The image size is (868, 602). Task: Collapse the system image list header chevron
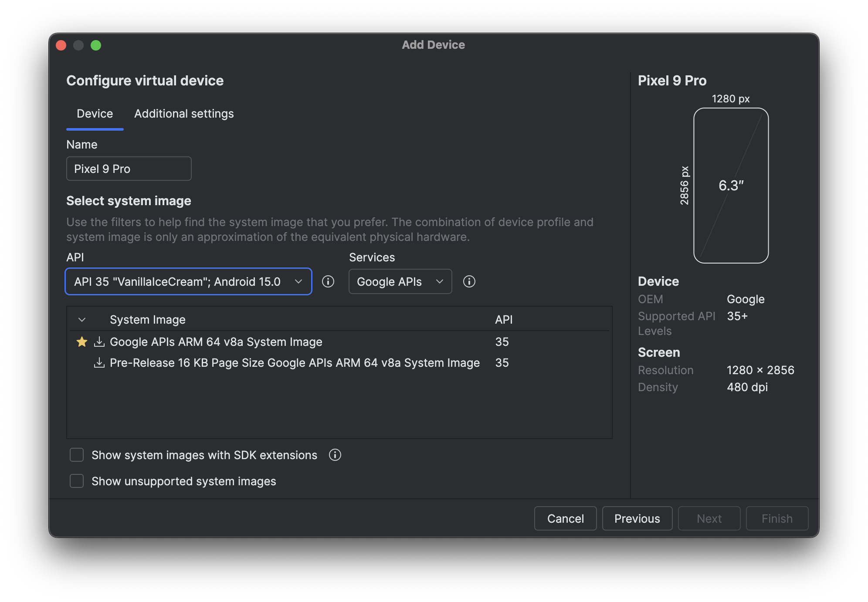pos(82,319)
